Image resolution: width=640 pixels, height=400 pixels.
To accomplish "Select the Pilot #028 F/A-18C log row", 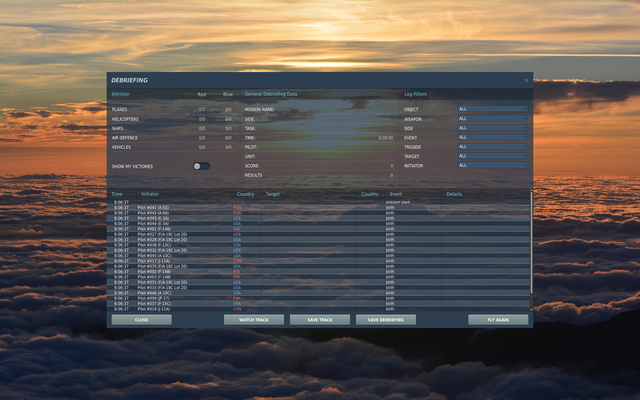I will (318, 240).
